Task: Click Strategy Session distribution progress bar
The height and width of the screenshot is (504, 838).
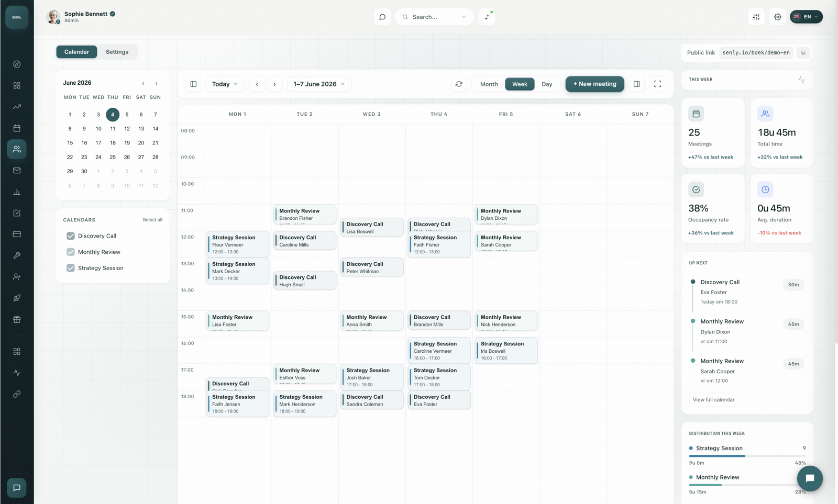Action: [x=747, y=456]
